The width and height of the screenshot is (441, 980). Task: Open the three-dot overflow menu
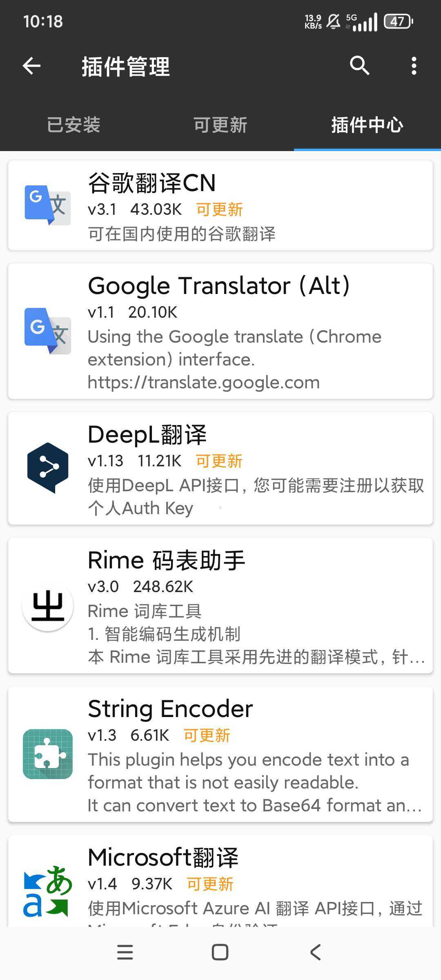414,66
